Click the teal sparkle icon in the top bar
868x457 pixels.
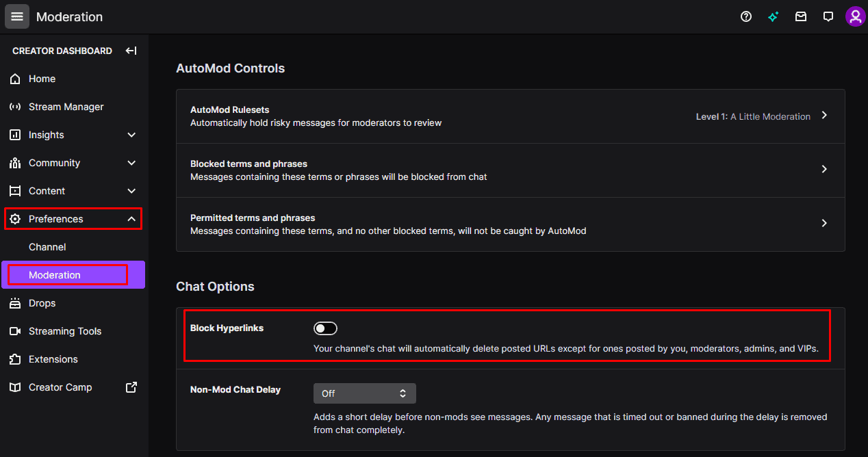tap(774, 16)
